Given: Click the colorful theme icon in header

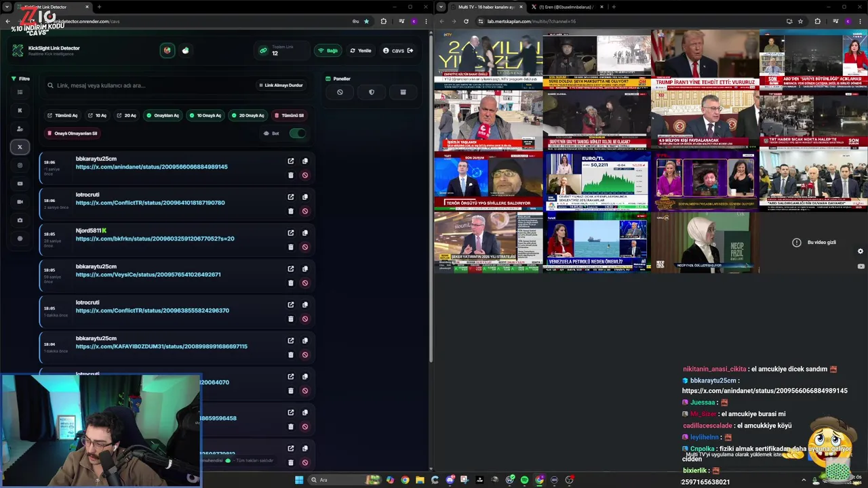Looking at the screenshot, I should 167,50.
